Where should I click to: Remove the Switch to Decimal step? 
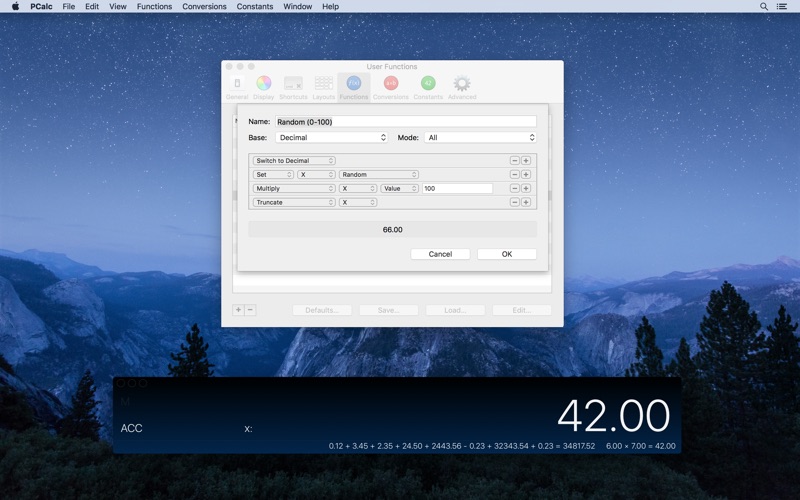(x=514, y=160)
